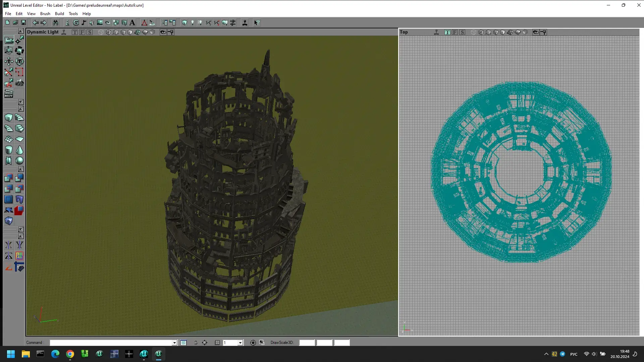Select Camera Movement mode tool
This screenshot has width=644, height=362.
9,40
